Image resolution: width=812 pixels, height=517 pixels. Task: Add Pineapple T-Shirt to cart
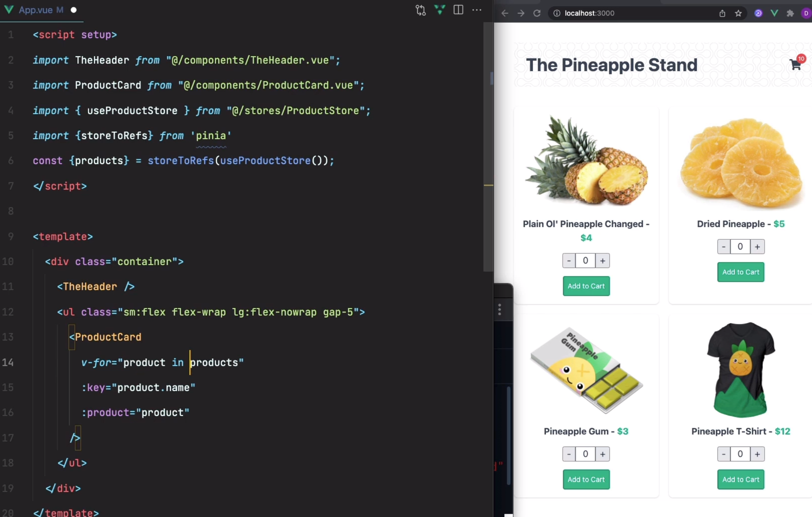(x=741, y=480)
